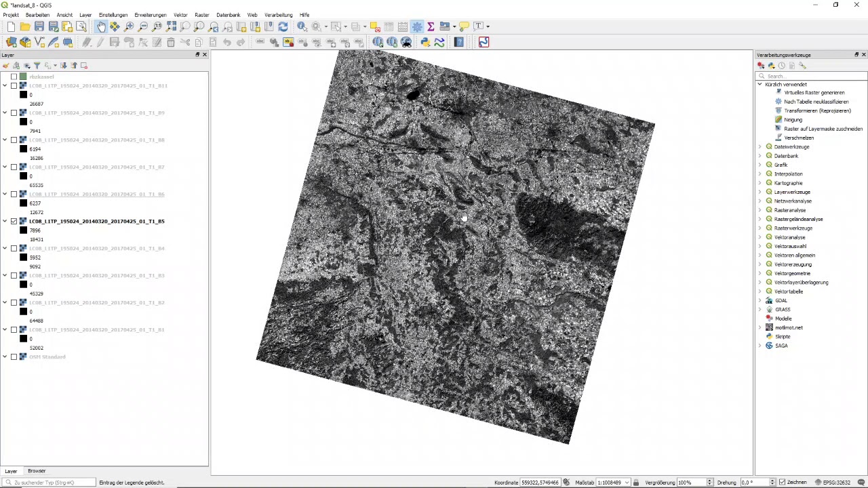Zoom to full extent
868x488 pixels.
click(172, 26)
